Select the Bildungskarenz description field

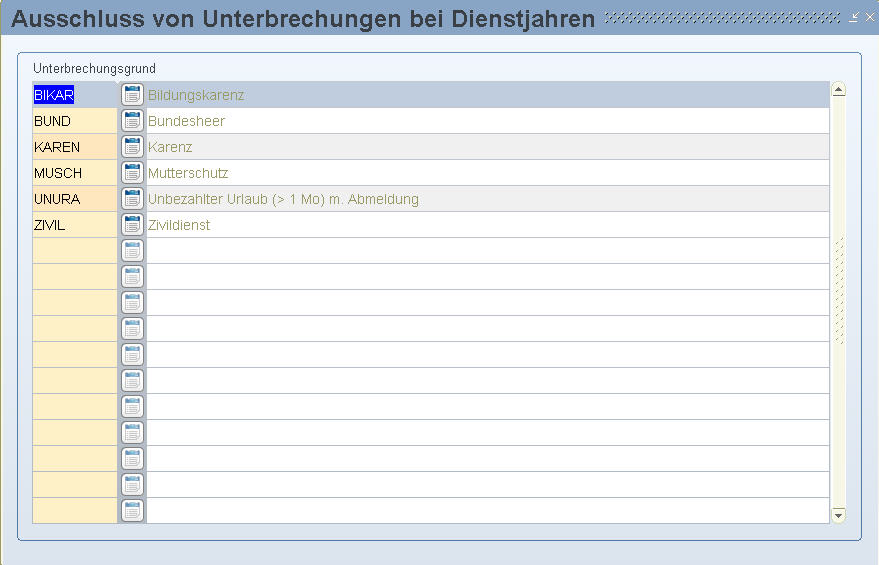(x=486, y=95)
